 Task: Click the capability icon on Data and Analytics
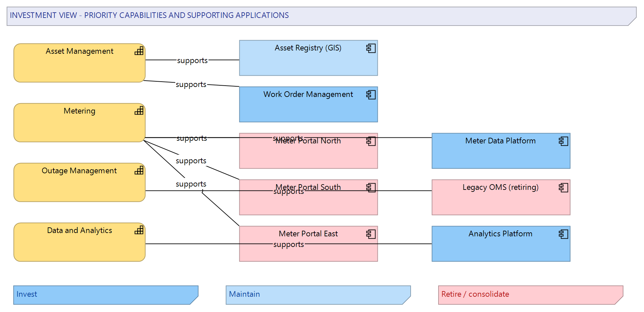coord(139,230)
